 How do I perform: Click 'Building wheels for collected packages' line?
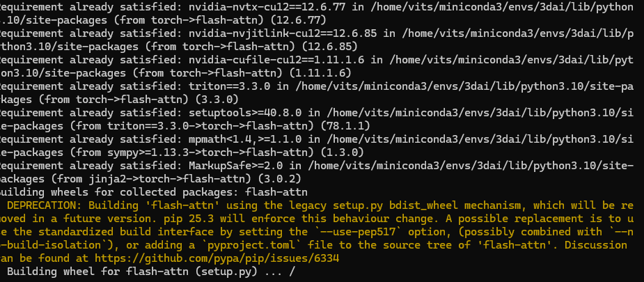[x=154, y=192]
